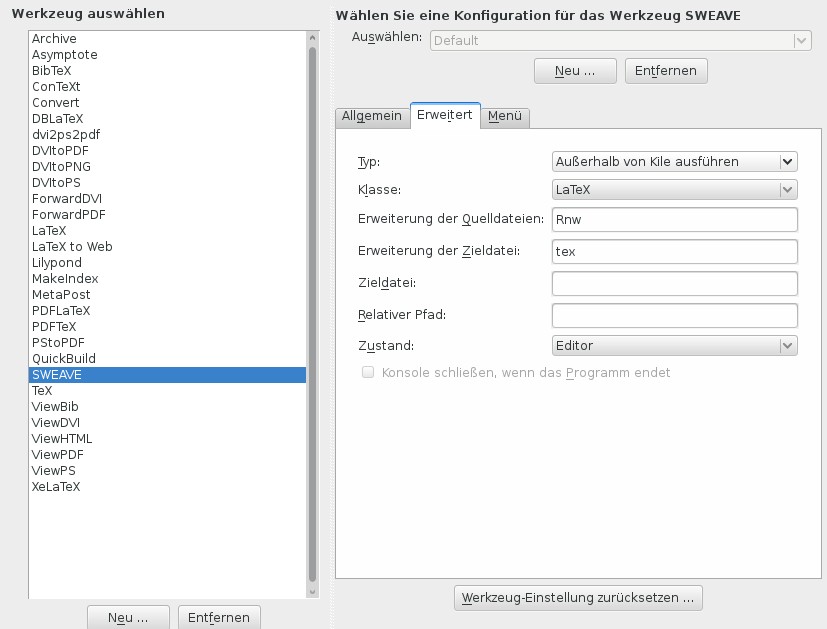The width and height of the screenshot is (827, 629).
Task: Click tool list scrollbar up arrow
Action: point(312,38)
